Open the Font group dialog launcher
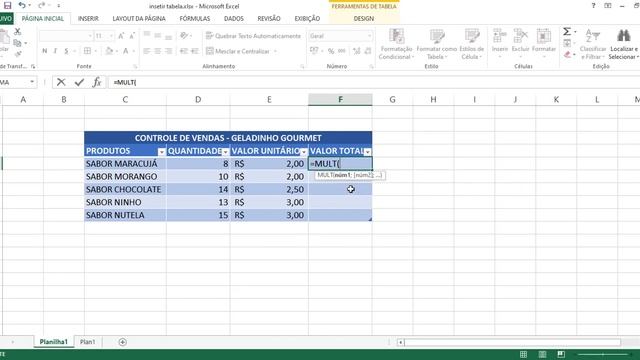 pos(135,66)
